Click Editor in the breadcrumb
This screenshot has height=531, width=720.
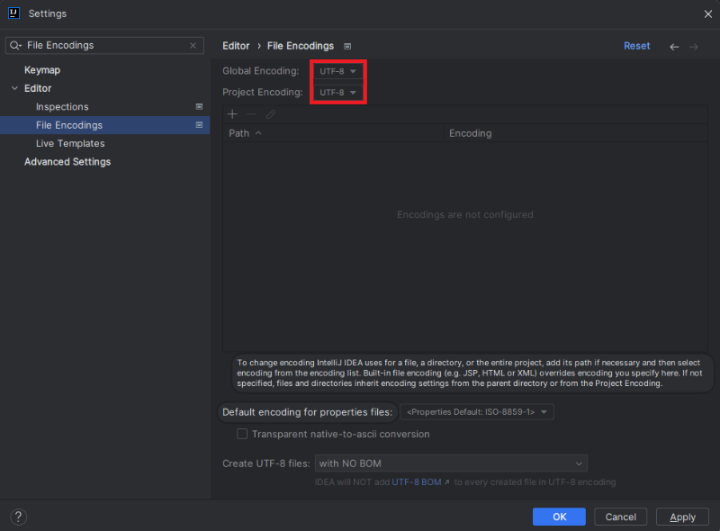pos(236,46)
